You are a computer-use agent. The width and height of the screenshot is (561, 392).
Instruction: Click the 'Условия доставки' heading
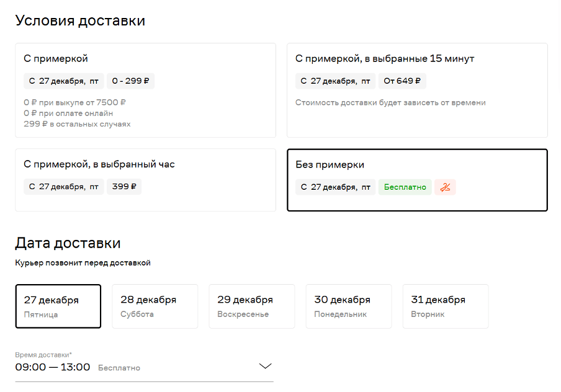coord(80,20)
